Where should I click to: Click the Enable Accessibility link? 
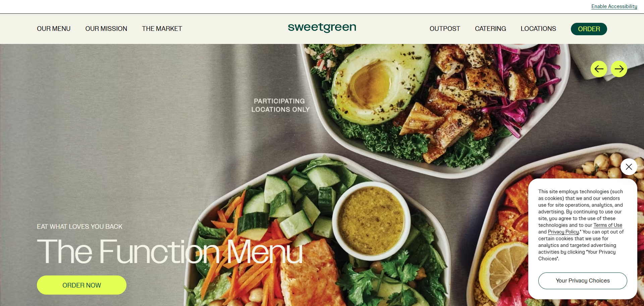(x=614, y=6)
